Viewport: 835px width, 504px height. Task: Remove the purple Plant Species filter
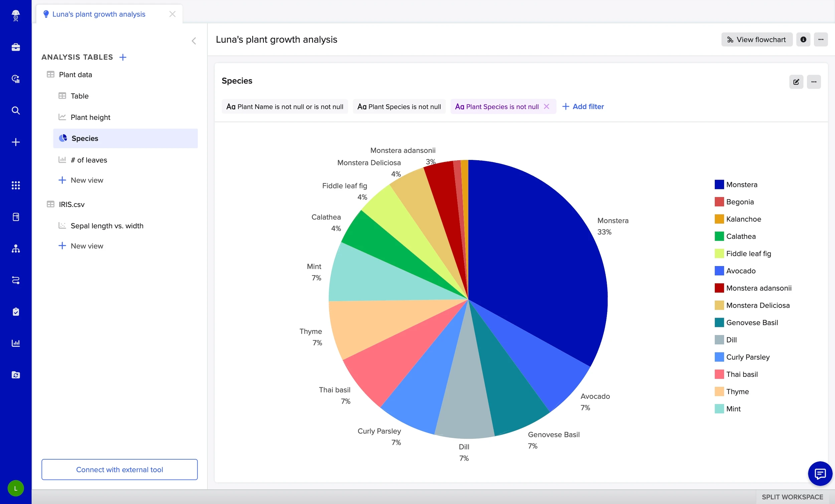[546, 107]
